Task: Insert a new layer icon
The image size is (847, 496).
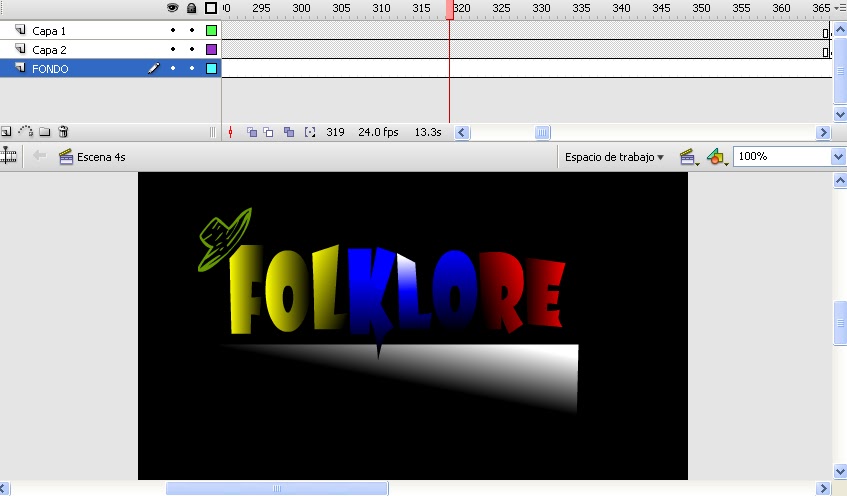Action: [x=6, y=131]
